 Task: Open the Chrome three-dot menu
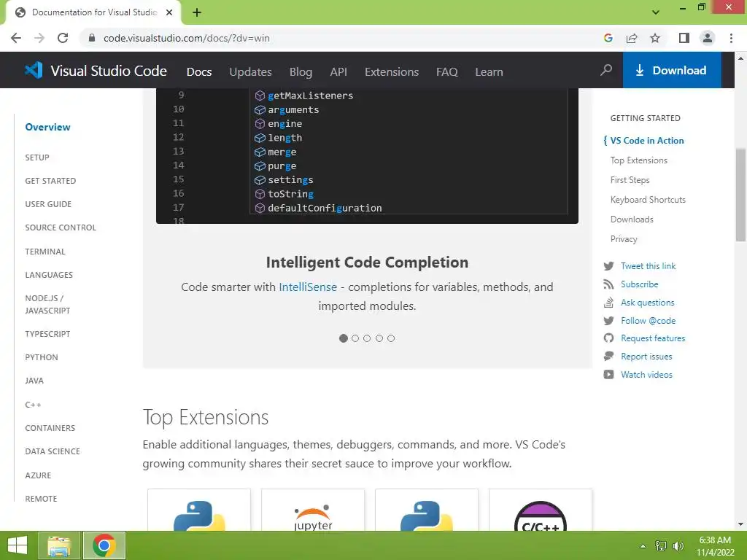pyautogui.click(x=731, y=38)
